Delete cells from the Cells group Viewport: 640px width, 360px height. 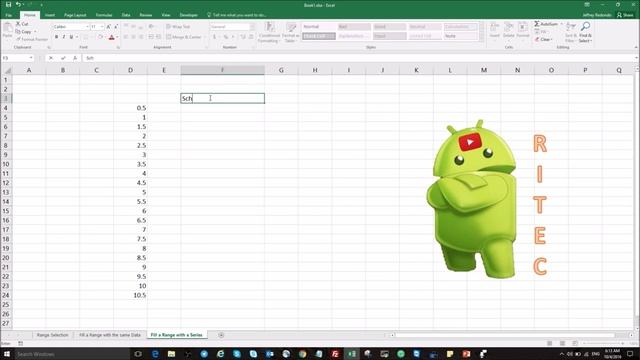509,31
